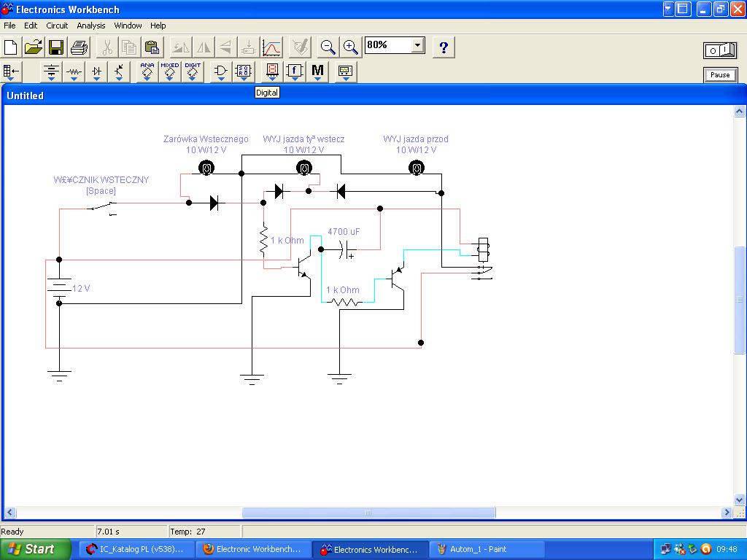Open the Circuit menu
Screen dimensions: 747x560
coord(57,26)
